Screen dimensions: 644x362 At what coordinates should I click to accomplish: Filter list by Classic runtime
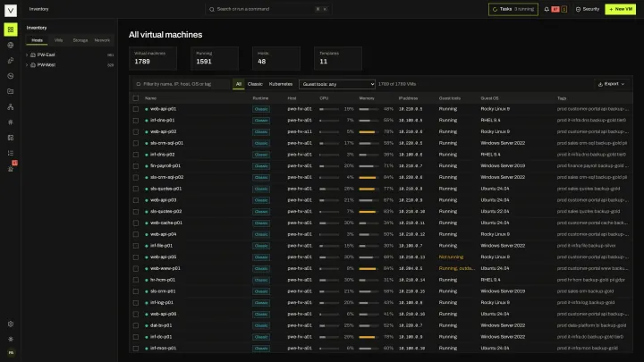255,84
